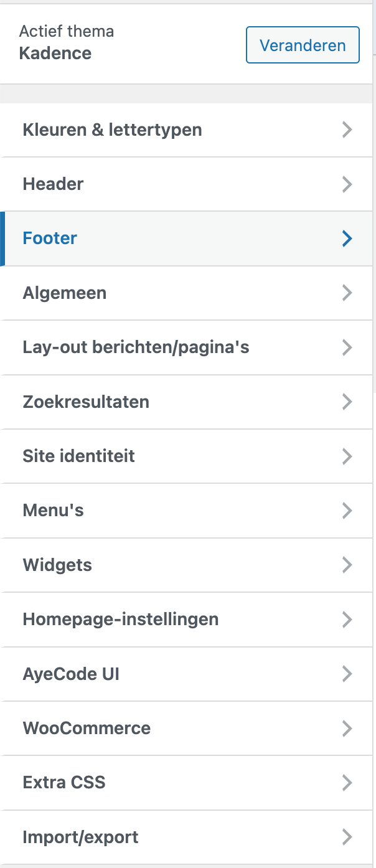
Task: Expand Kleuren & lettertypen via its chevron arrow
Action: point(347,130)
